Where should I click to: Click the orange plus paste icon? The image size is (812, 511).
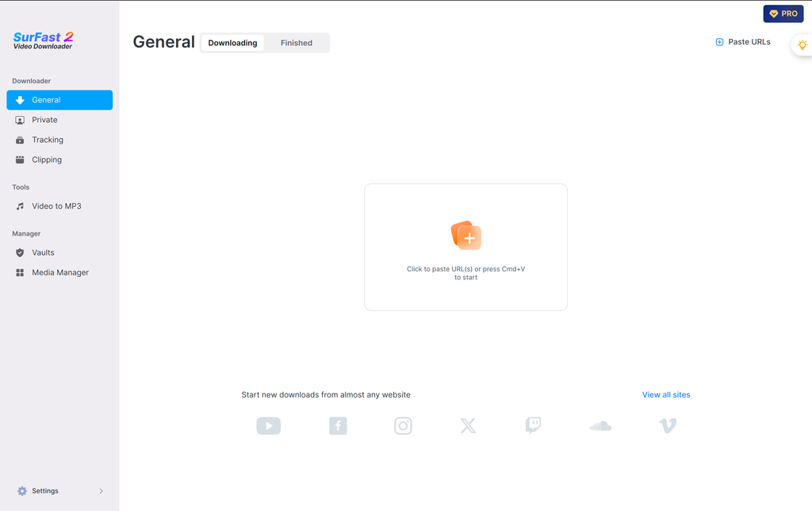[x=466, y=236]
